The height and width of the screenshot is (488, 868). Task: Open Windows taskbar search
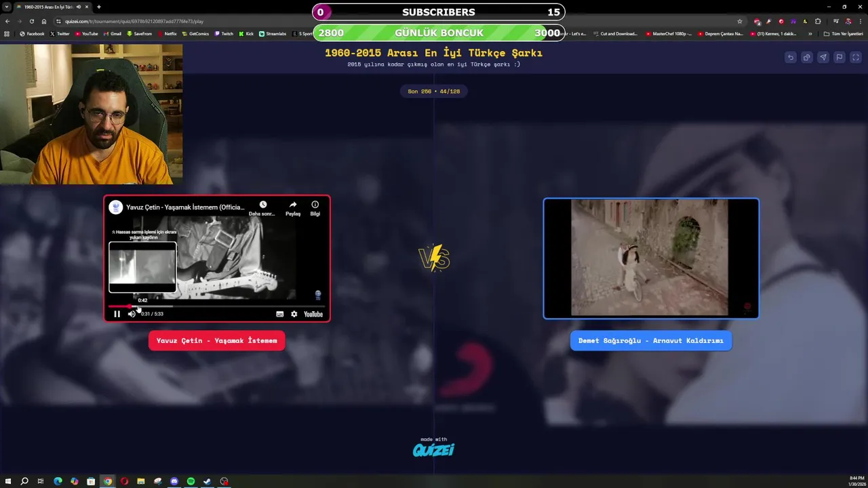[24, 481]
